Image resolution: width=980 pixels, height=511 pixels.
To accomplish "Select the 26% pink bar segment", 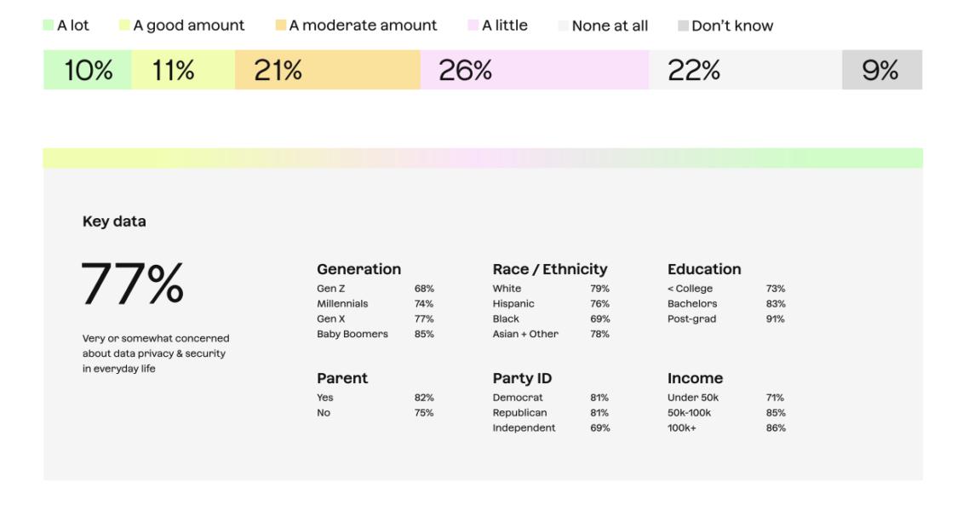I will pos(535,70).
